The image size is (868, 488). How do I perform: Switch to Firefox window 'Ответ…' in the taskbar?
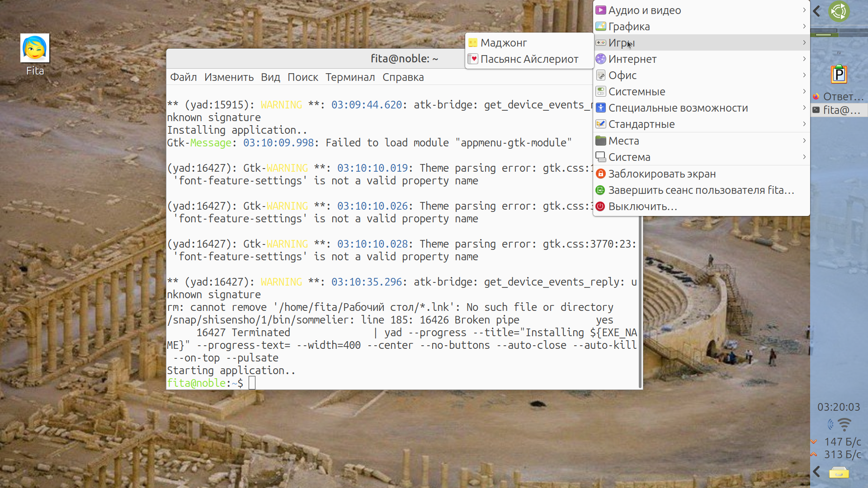pyautogui.click(x=839, y=96)
